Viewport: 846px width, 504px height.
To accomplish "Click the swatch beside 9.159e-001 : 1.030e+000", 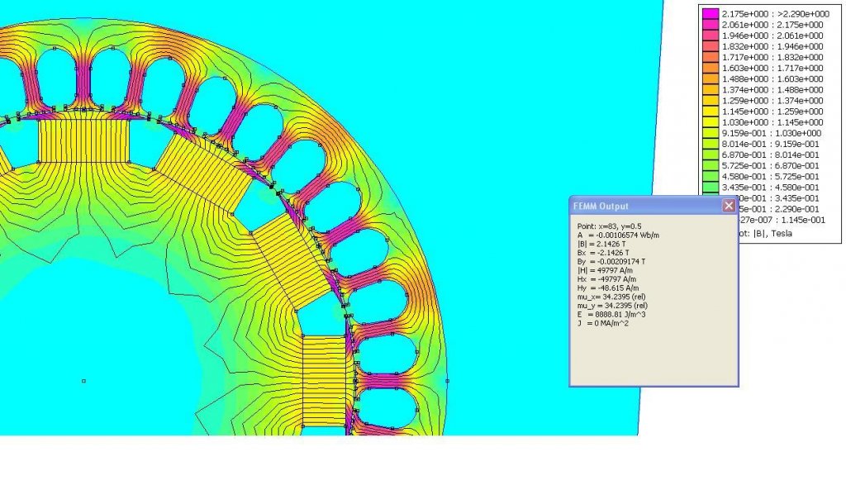I will 711,133.
